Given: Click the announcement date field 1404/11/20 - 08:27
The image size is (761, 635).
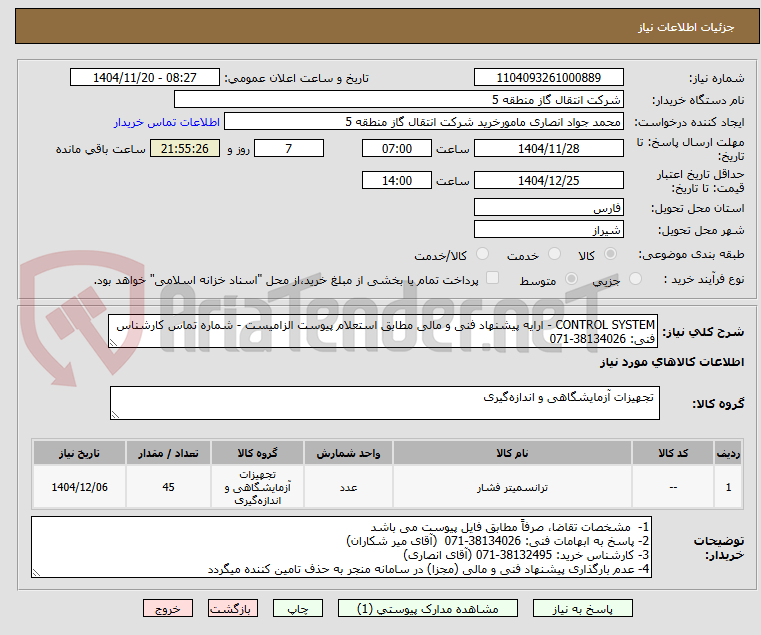Looking at the screenshot, I should coord(145,78).
